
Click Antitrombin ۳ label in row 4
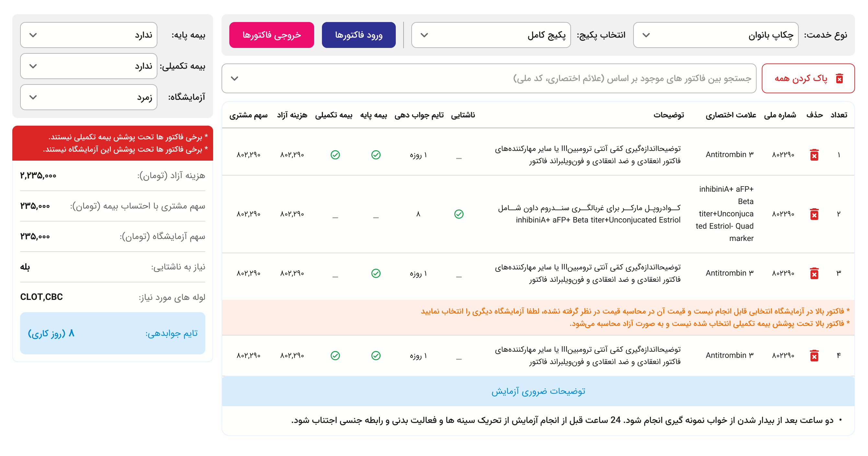coord(729,356)
